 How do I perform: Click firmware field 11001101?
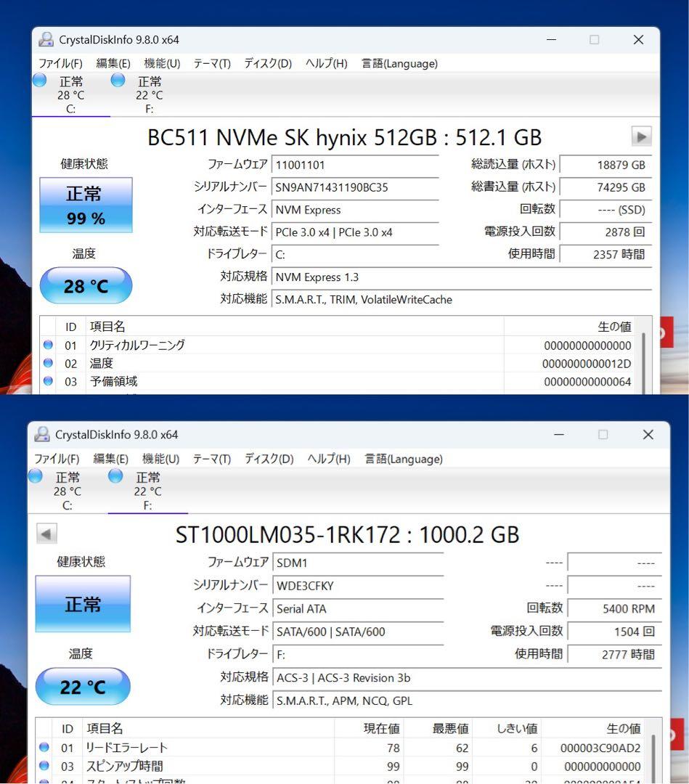(355, 165)
